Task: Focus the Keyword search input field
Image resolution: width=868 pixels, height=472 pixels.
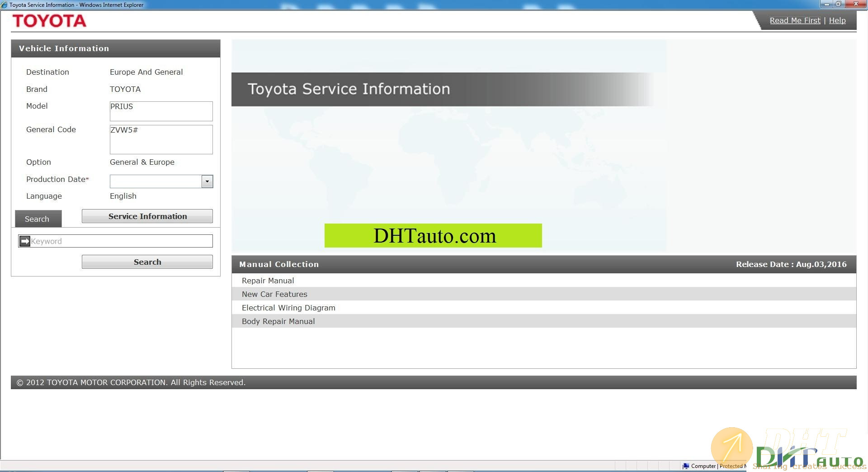Action: tap(121, 241)
